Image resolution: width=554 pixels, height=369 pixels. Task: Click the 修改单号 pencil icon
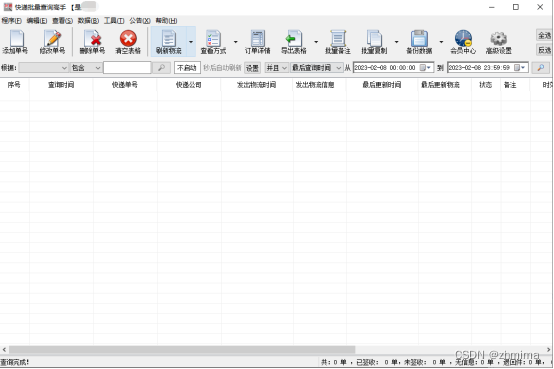[53, 38]
